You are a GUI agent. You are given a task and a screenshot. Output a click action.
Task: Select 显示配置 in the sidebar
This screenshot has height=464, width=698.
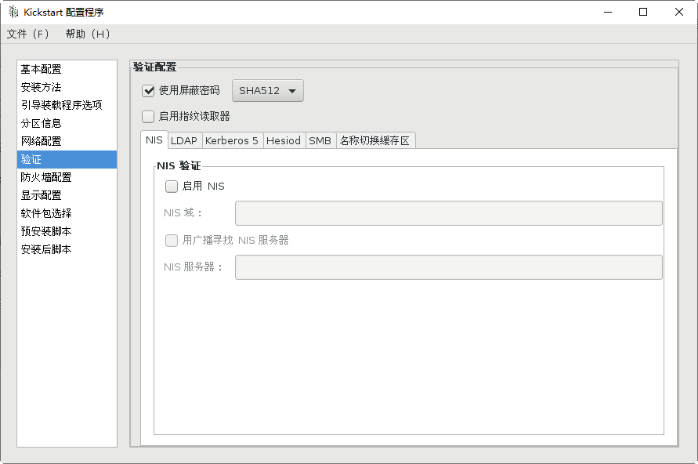[x=67, y=195]
